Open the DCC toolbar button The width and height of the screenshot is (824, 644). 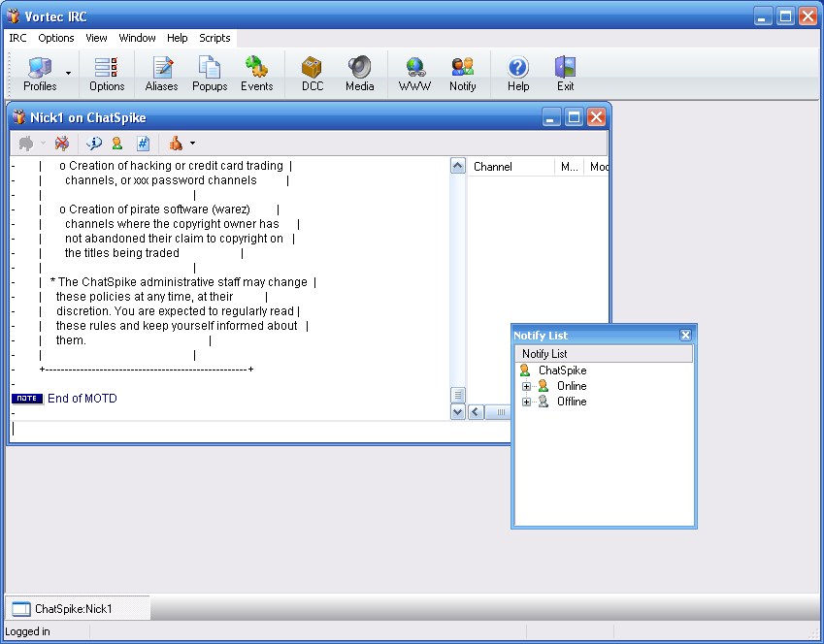313,74
